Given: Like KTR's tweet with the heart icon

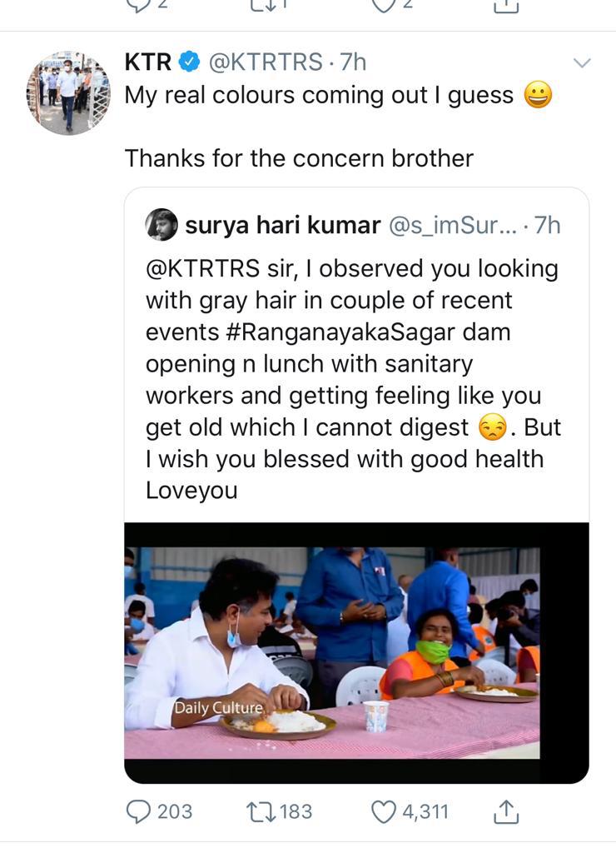Looking at the screenshot, I should 384,811.
